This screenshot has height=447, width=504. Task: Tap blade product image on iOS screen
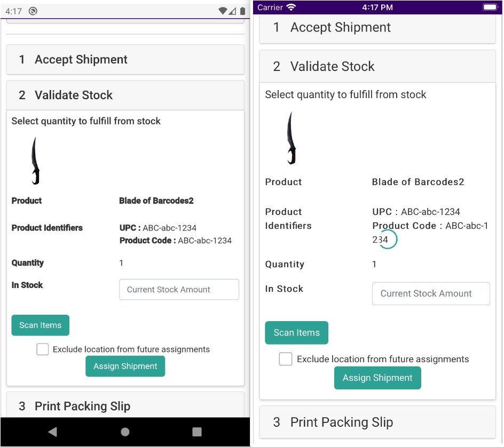(x=290, y=139)
